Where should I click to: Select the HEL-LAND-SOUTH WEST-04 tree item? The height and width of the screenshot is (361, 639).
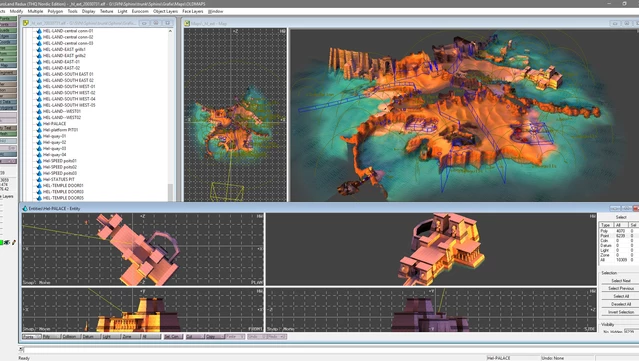pyautogui.click(x=69, y=99)
